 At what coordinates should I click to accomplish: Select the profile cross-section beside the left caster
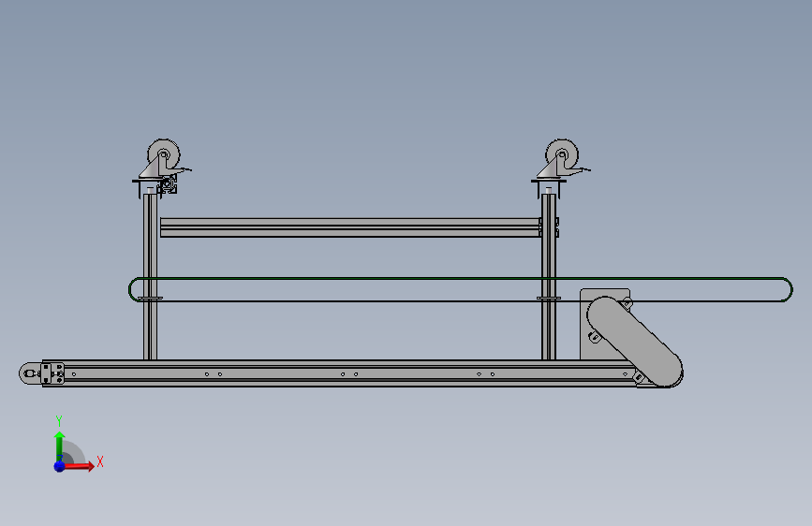point(169,185)
